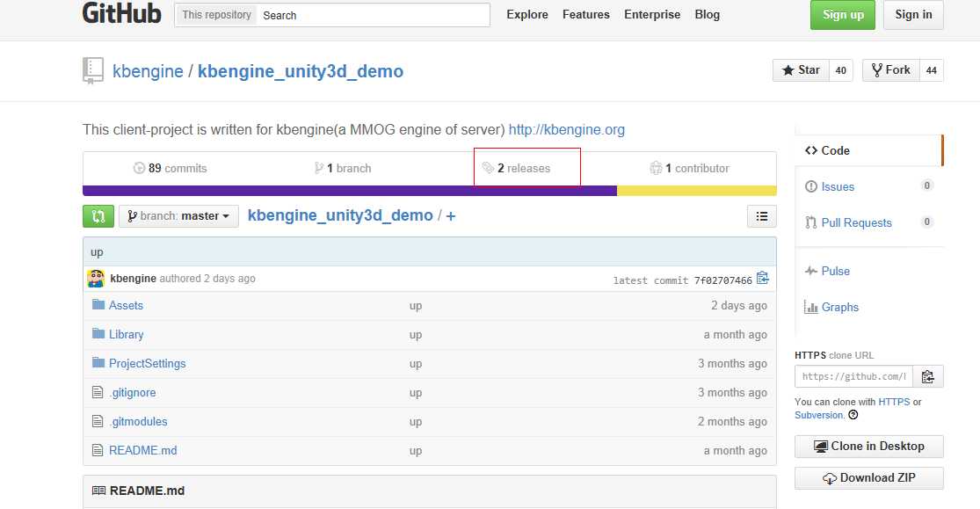The height and width of the screenshot is (509, 980).
Task: Click the .gitignore file icon
Action: (98, 392)
